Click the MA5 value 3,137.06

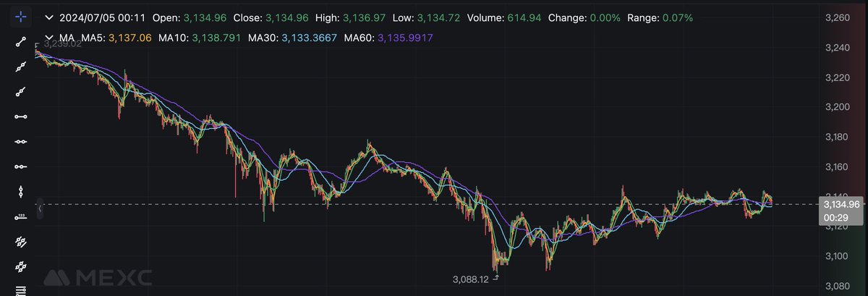pyautogui.click(x=129, y=37)
